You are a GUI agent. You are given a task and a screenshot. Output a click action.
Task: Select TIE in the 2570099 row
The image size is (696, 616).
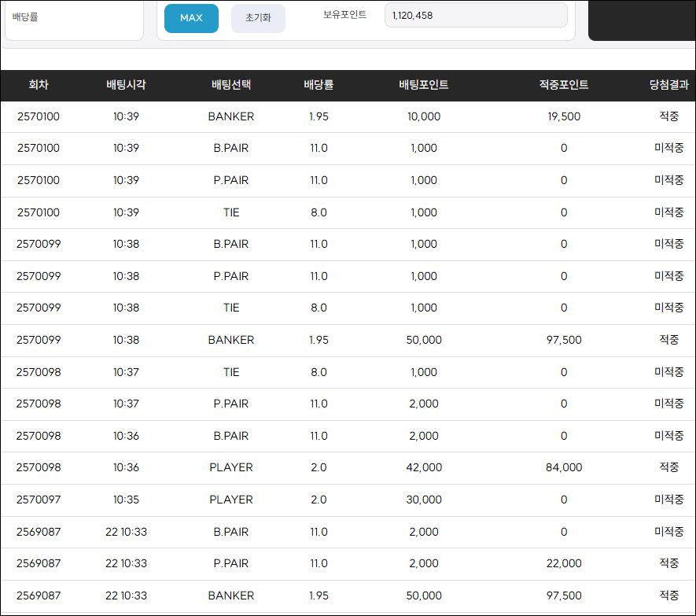tap(231, 308)
